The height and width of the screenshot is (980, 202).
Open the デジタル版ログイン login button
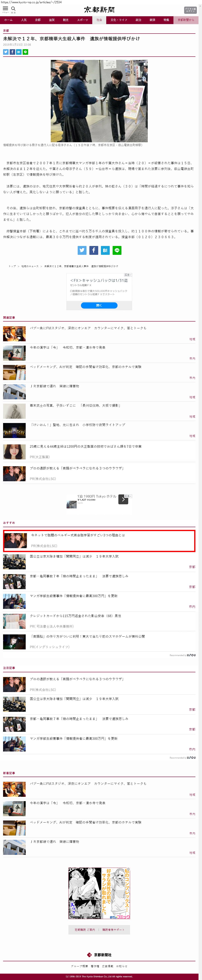coord(190,10)
